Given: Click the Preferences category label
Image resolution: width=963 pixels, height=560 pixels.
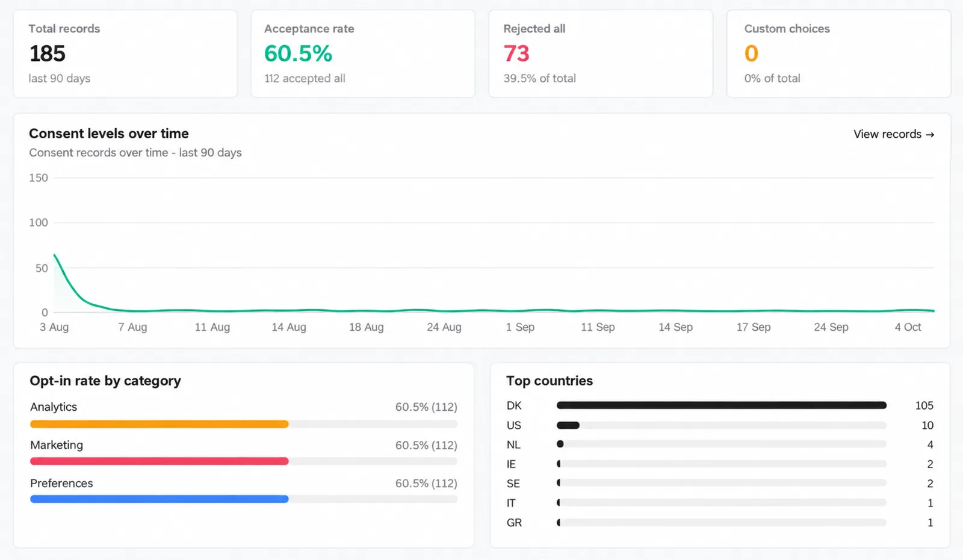Looking at the screenshot, I should point(61,483).
